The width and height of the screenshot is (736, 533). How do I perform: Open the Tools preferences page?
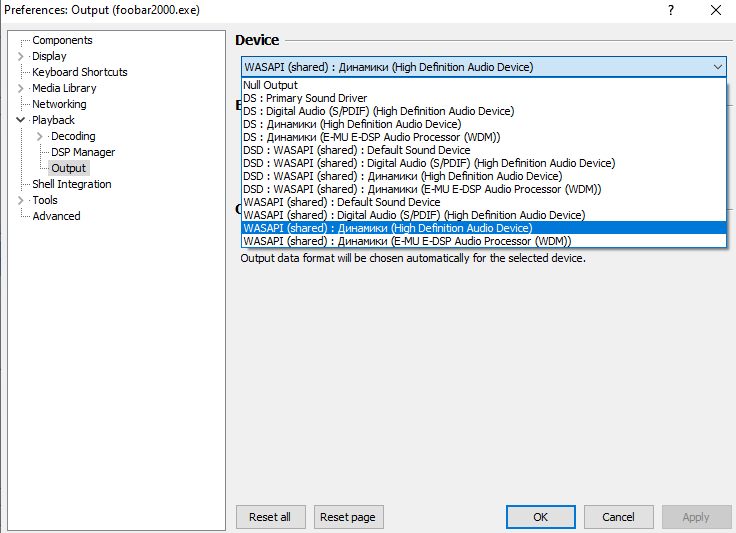(45, 200)
